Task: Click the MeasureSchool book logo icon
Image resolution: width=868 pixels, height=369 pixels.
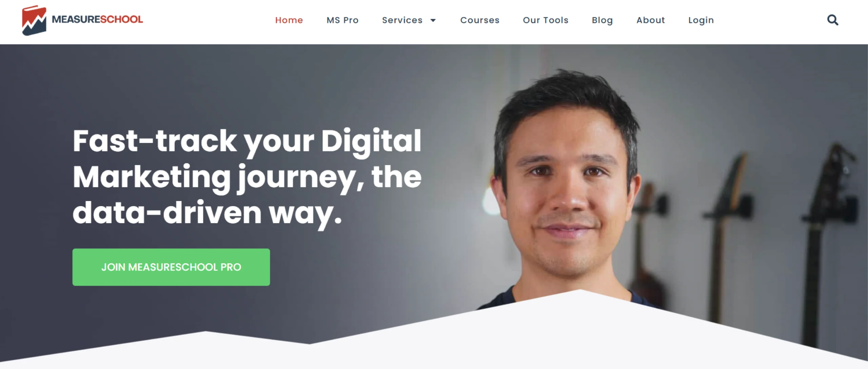Action: pyautogui.click(x=34, y=20)
